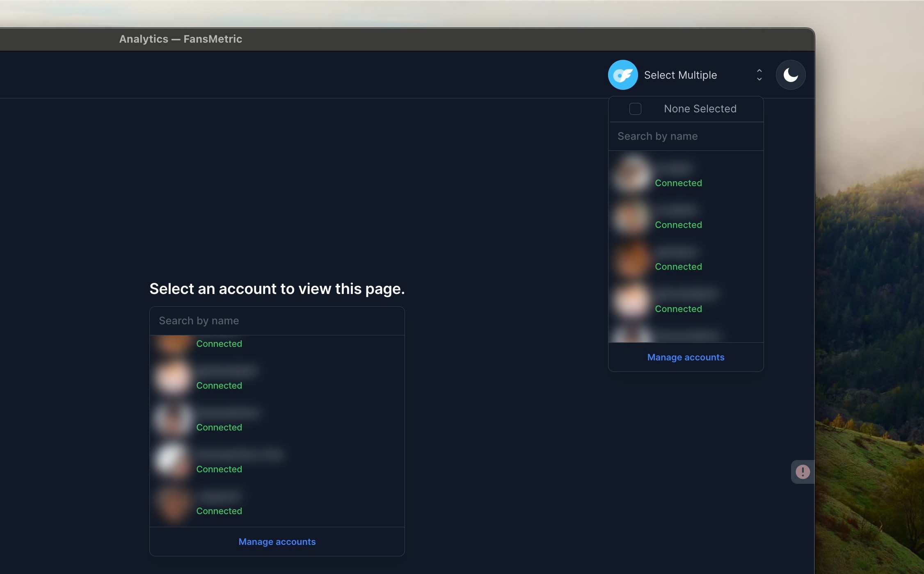Click the blue FansMetric account logo

pos(623,75)
